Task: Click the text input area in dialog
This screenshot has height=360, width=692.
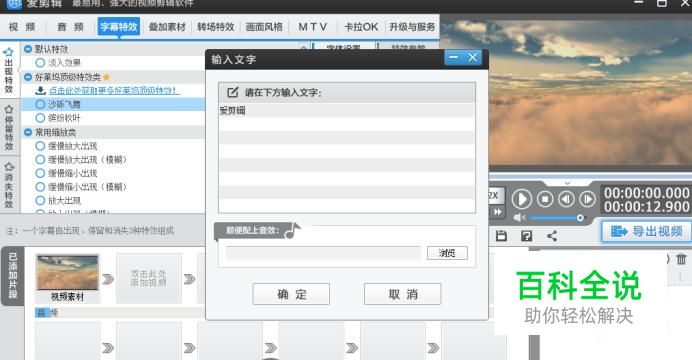Action: pyautogui.click(x=347, y=158)
